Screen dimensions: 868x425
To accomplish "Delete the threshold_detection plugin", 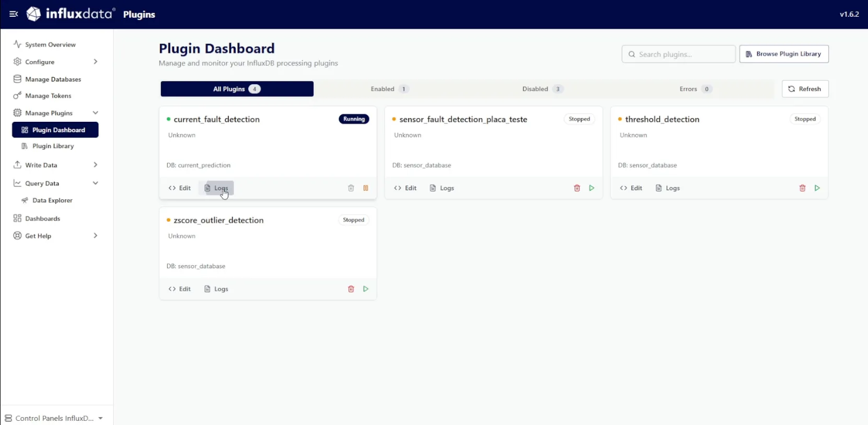I will (803, 188).
